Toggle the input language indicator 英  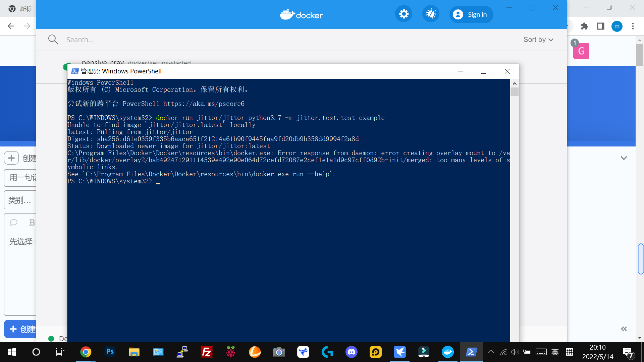[555, 352]
